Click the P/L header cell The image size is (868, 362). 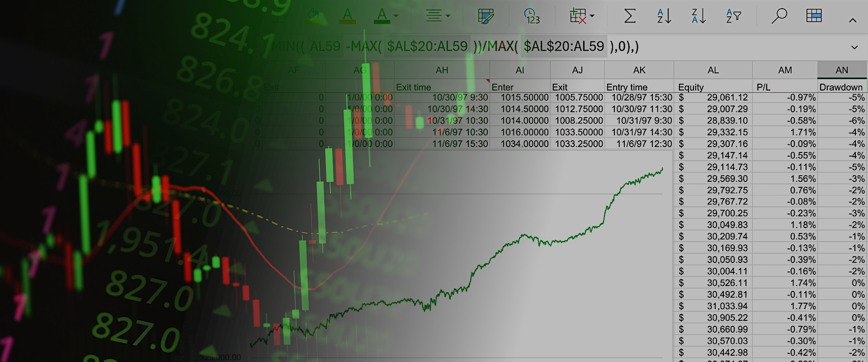(x=785, y=87)
